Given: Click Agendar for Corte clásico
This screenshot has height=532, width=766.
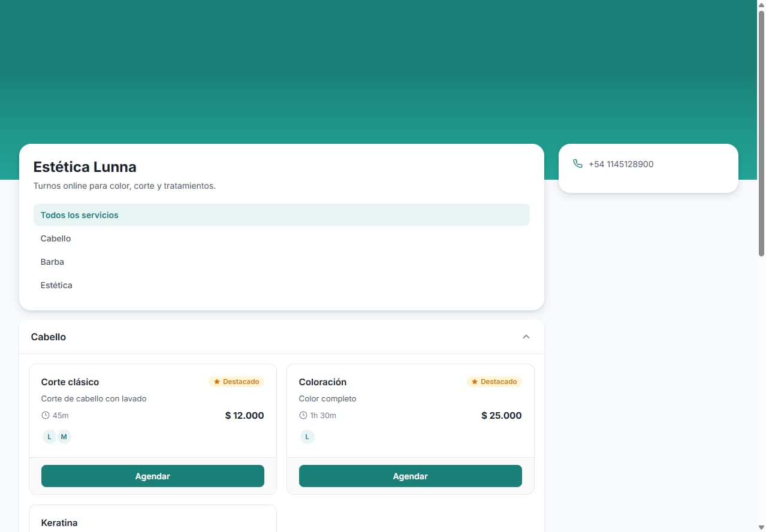Looking at the screenshot, I should click(153, 476).
